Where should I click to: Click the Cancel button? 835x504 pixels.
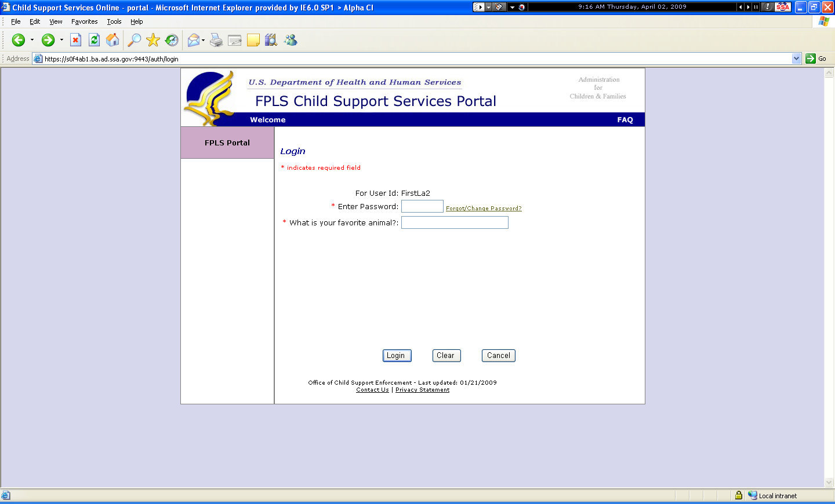(499, 356)
